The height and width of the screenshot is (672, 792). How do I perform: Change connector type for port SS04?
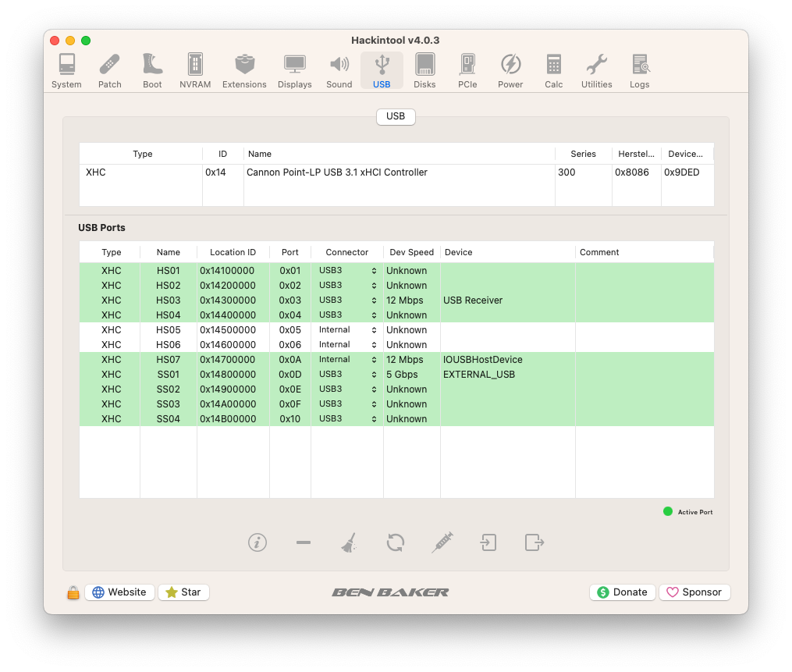347,419
